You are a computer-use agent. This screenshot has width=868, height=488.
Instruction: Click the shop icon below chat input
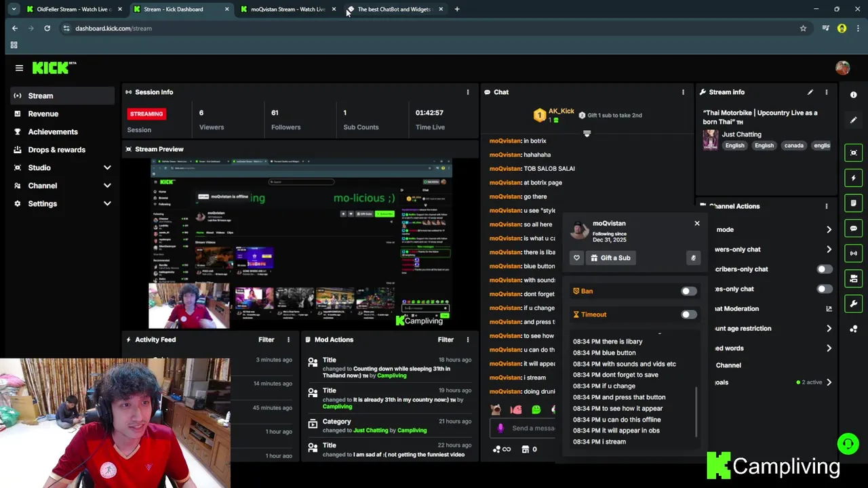[x=525, y=449]
